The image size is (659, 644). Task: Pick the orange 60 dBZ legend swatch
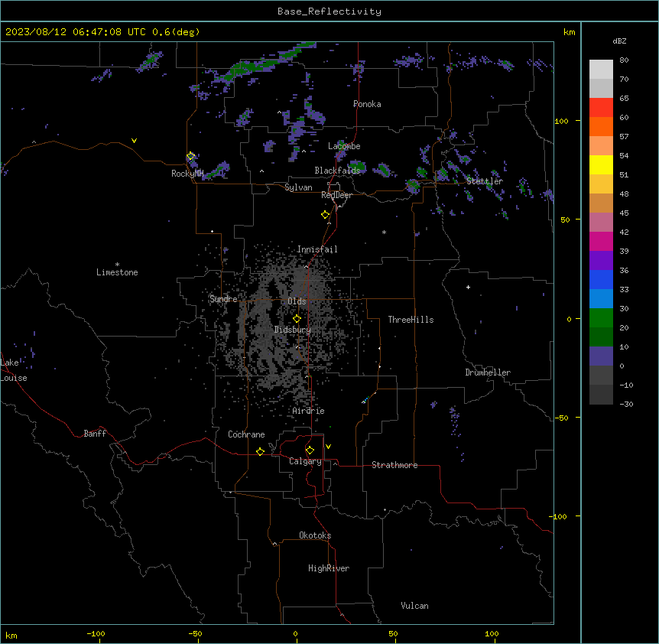[x=601, y=126]
